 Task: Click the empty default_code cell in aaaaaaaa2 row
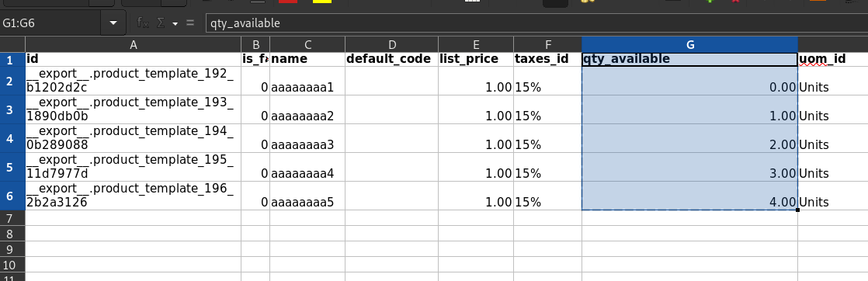(391, 109)
